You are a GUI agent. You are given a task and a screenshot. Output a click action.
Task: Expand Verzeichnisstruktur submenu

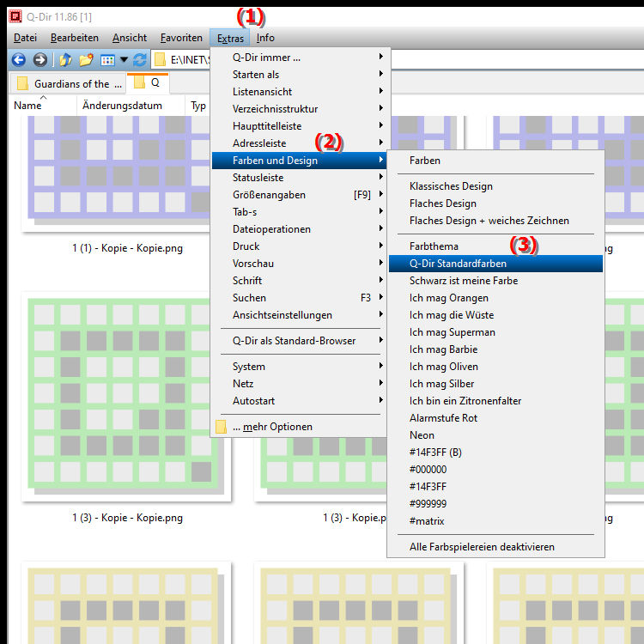point(299,109)
